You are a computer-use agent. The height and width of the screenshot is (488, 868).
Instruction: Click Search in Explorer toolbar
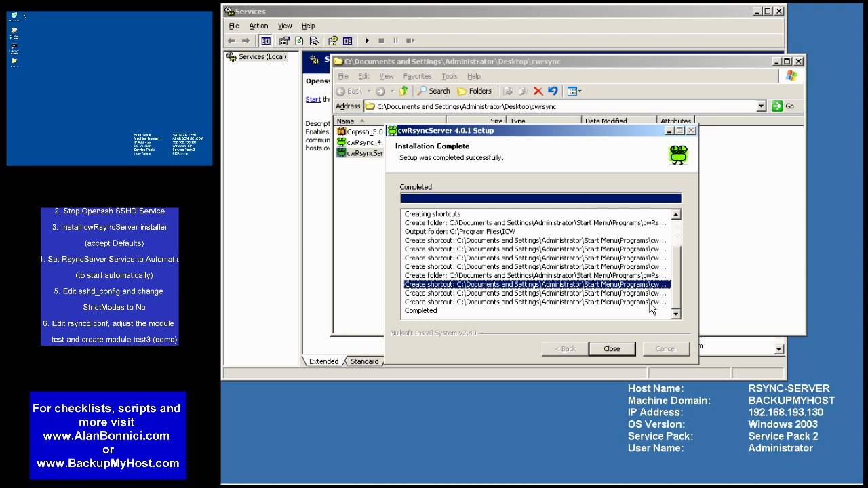[x=433, y=91]
